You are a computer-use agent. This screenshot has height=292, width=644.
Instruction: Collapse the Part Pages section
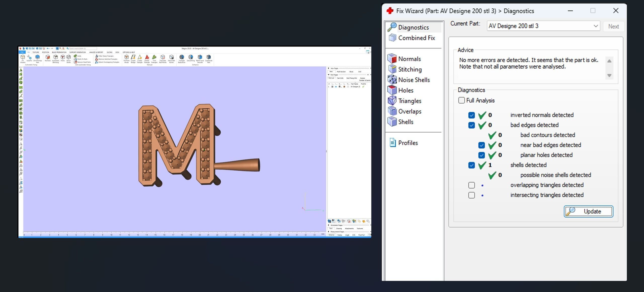click(x=329, y=75)
